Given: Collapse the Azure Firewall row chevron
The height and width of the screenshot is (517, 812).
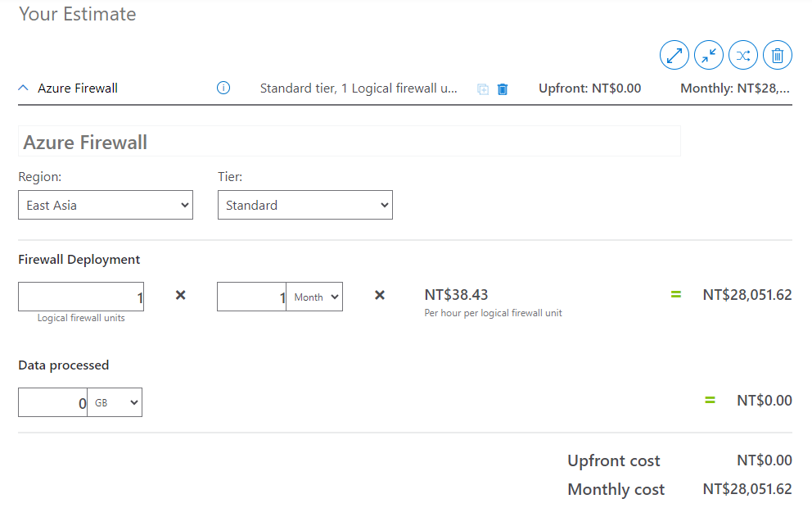Looking at the screenshot, I should 23,88.
